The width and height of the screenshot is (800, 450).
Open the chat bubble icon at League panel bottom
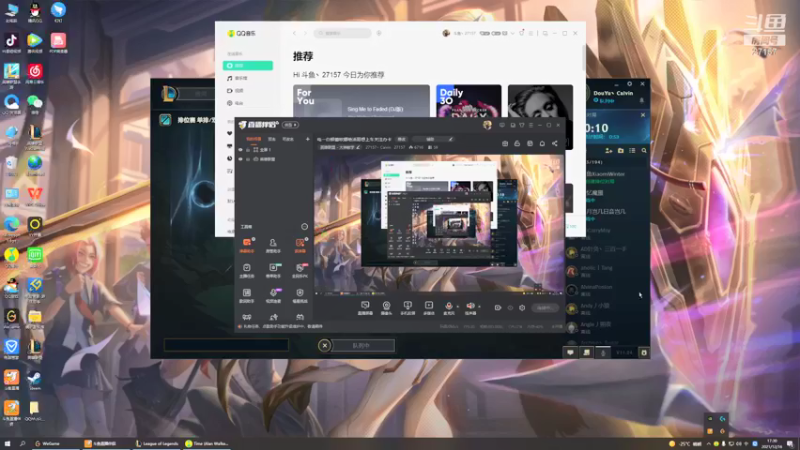[570, 352]
